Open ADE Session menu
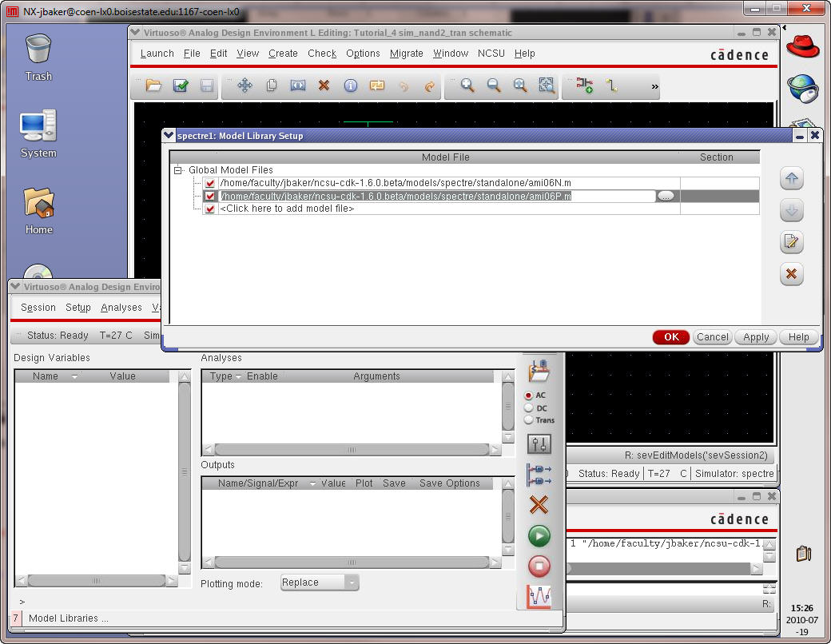 click(x=38, y=308)
